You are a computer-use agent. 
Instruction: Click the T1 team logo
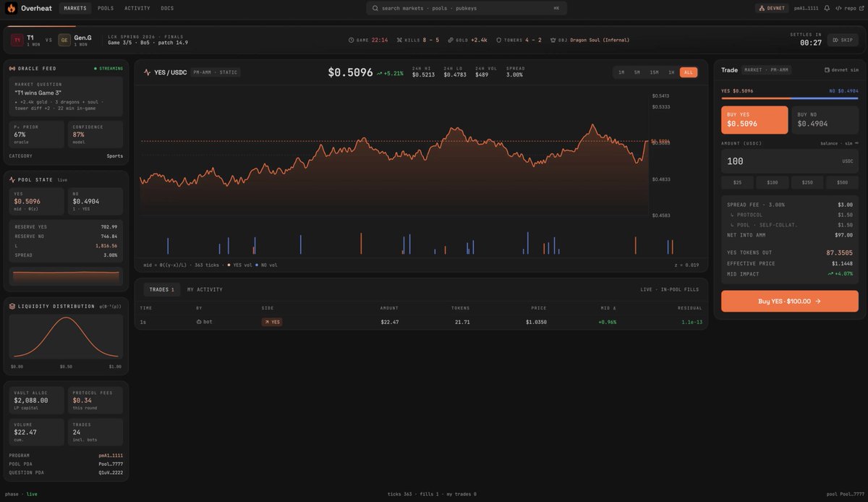[17, 41]
